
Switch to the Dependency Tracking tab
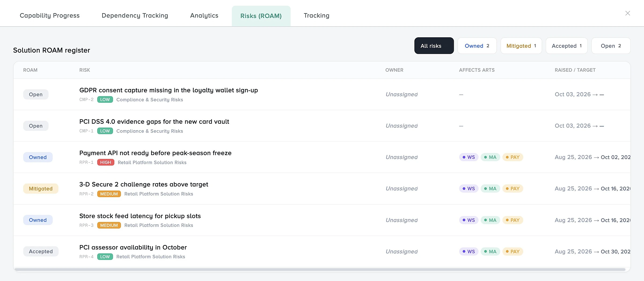135,16
